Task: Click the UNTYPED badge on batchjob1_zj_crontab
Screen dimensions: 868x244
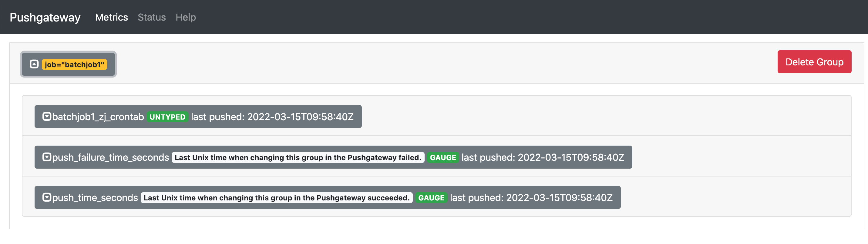Action: tap(167, 117)
